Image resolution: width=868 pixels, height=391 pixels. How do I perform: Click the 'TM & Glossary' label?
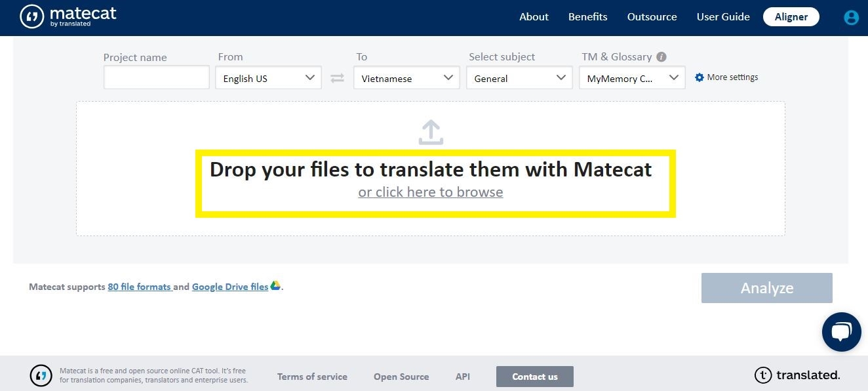[617, 57]
